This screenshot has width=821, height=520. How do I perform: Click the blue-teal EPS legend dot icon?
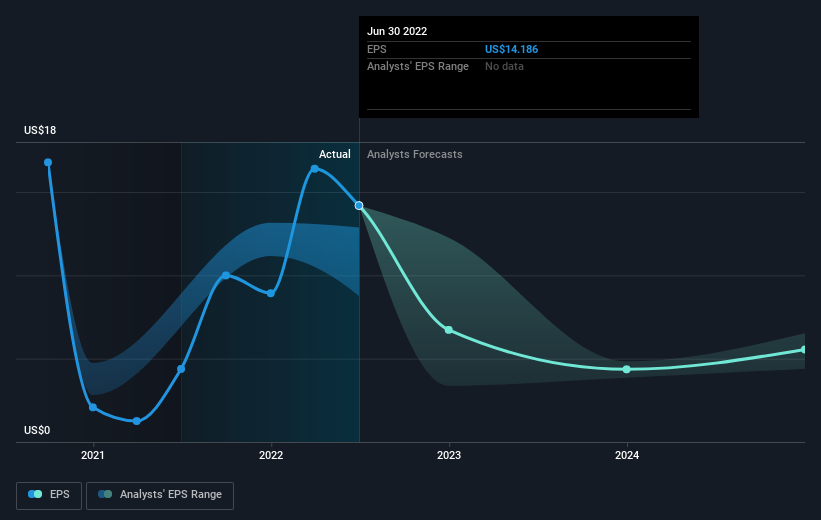click(35, 495)
